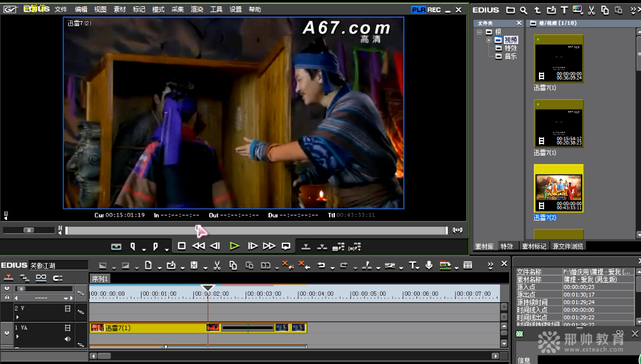Image resolution: width=641 pixels, height=364 pixels.
Task: Click the microphone voice-over icon
Action: (x=429, y=265)
